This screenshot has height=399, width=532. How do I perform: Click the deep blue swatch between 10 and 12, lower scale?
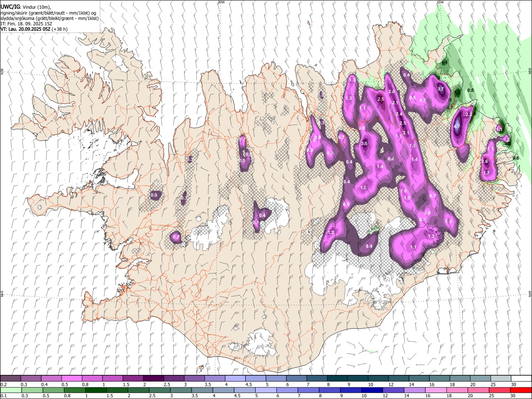point(372,390)
